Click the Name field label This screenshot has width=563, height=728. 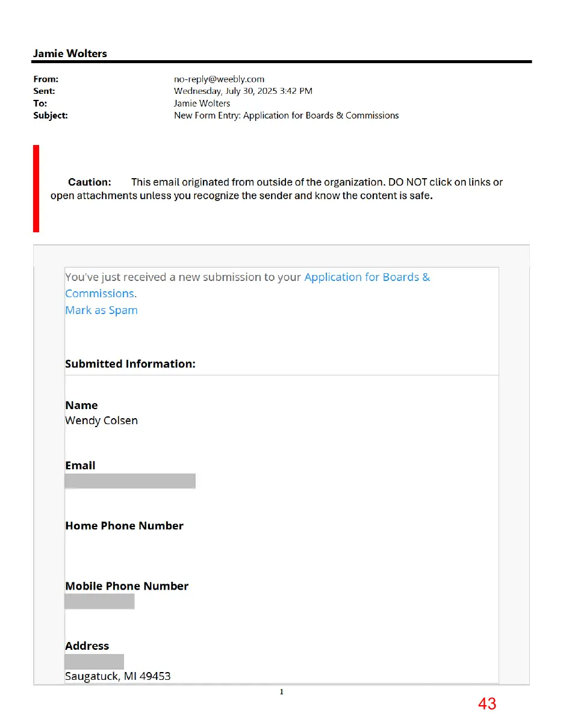[x=81, y=406]
